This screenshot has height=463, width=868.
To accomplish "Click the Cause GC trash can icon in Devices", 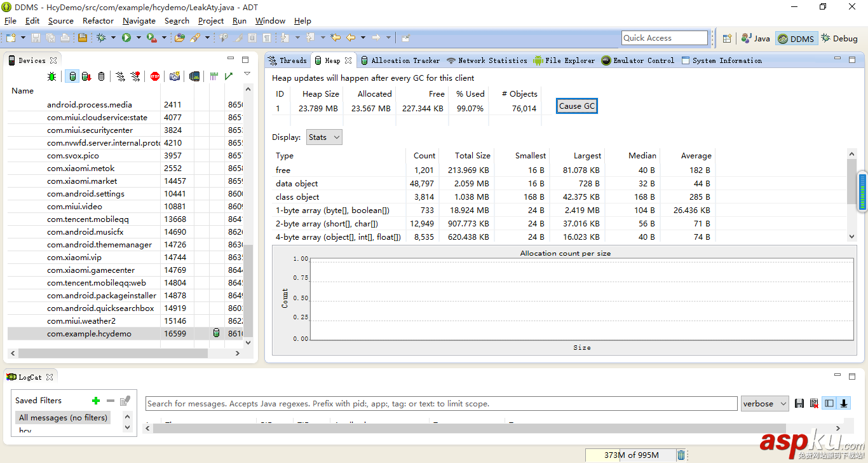I will (101, 76).
